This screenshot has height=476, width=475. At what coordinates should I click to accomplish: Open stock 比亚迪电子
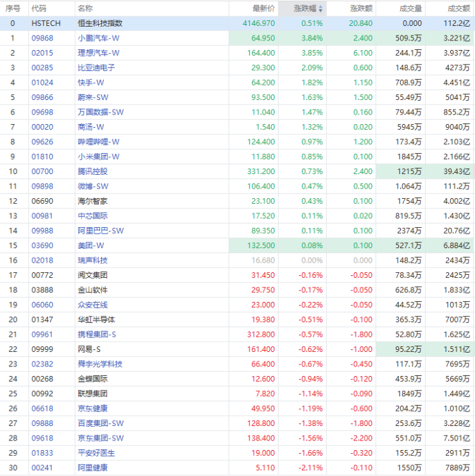(96, 68)
